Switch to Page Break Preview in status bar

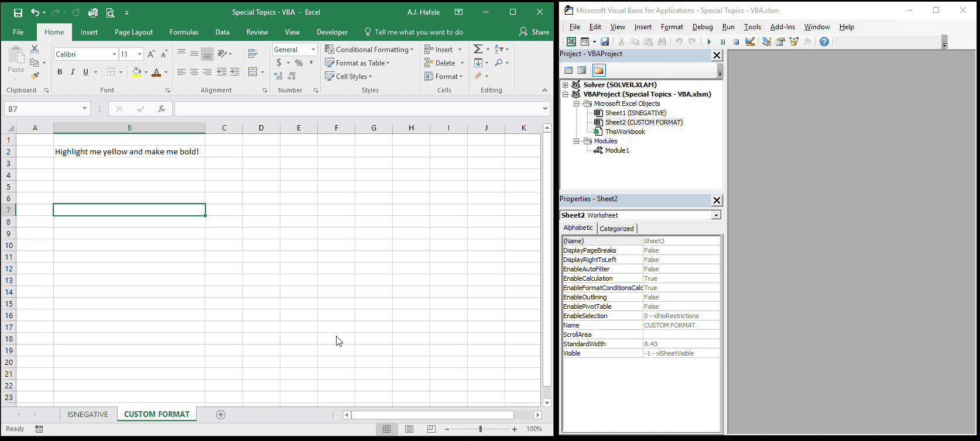[x=431, y=429]
